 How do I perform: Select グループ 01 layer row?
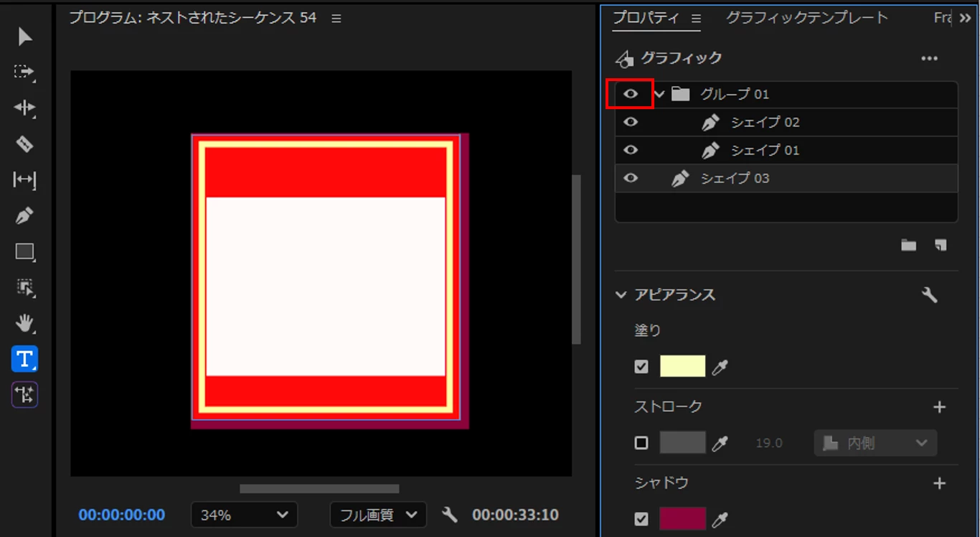[x=786, y=94]
